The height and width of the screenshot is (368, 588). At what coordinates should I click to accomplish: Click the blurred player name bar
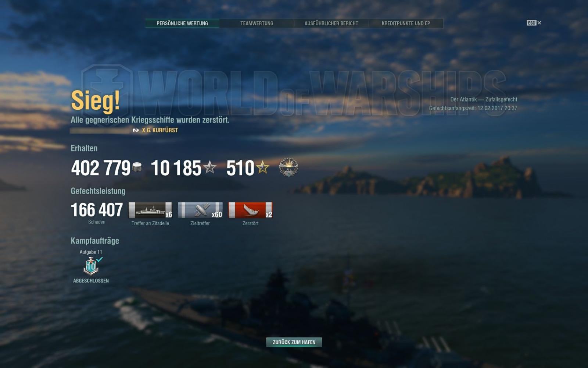(100, 131)
